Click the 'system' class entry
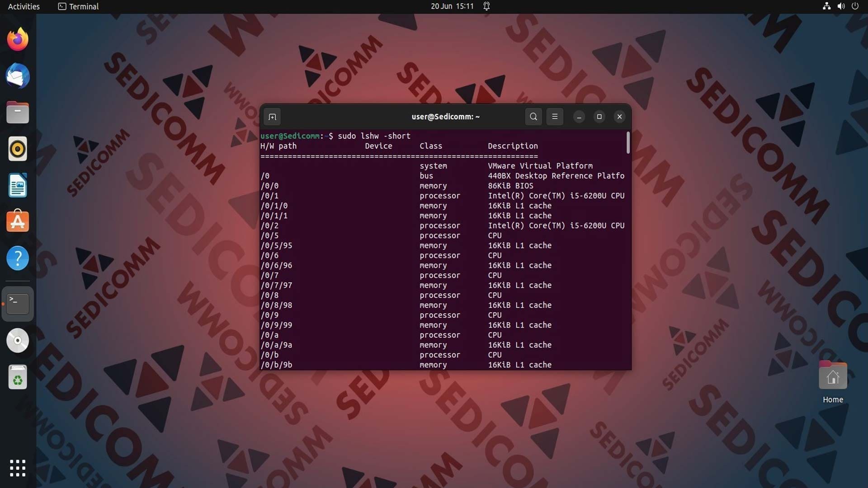The image size is (868, 488). [x=433, y=166]
